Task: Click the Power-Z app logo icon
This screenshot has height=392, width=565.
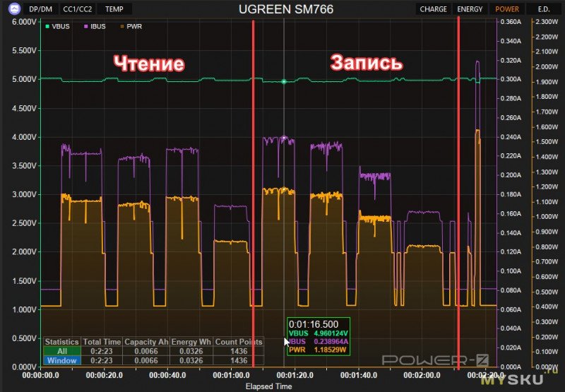Action: (14, 8)
